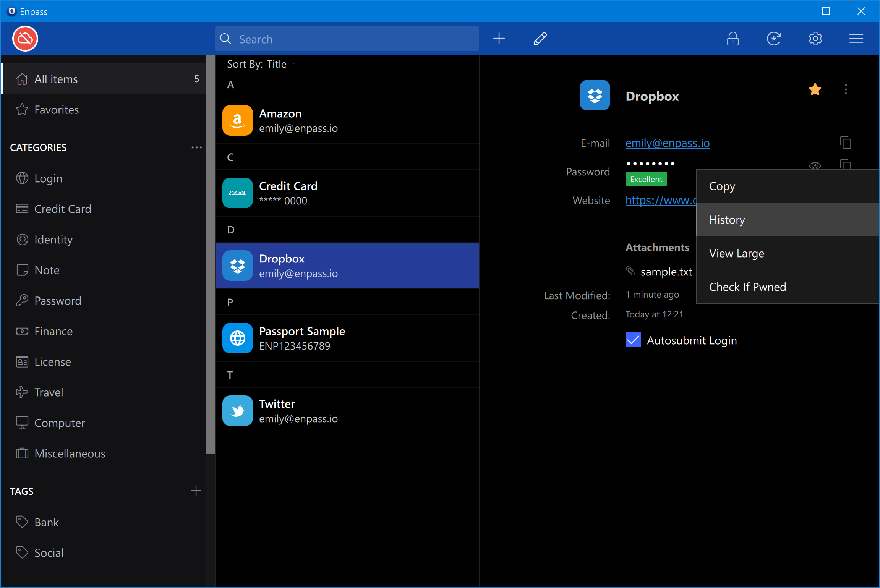
Task: Click the pencil edit icon
Action: coord(540,39)
